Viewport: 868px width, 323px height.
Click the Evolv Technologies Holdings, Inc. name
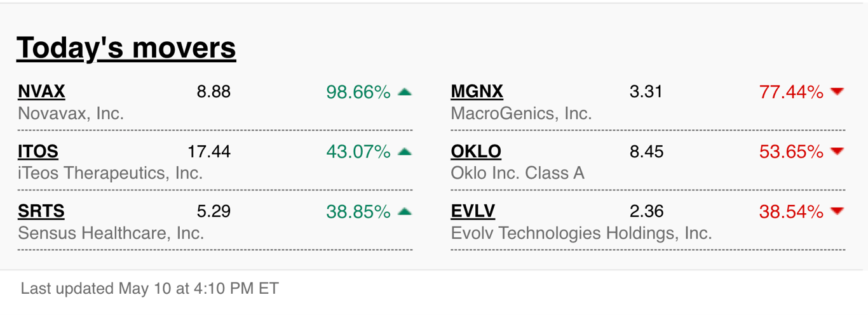click(581, 234)
